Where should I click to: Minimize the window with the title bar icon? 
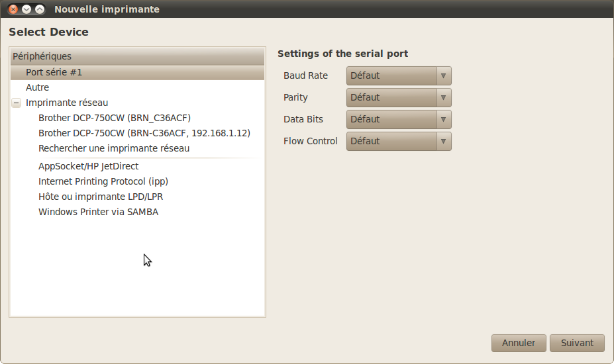(26, 9)
